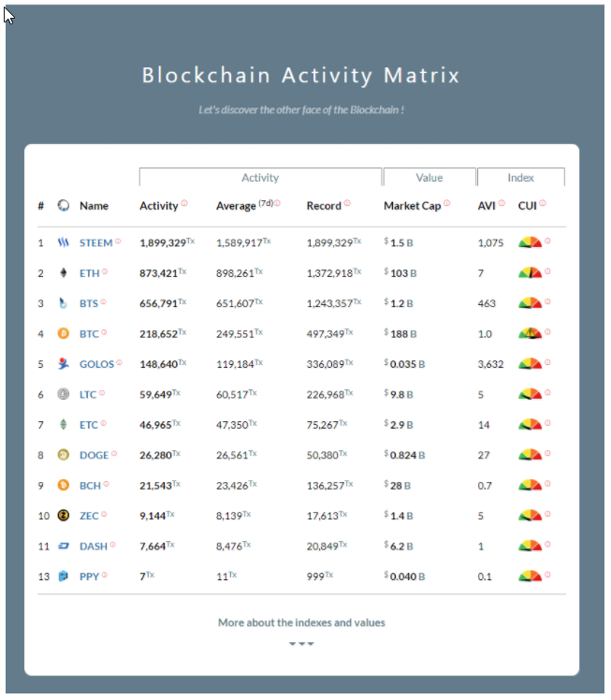Open the ZEC blockchain link
The height and width of the screenshot is (700, 611).
click(89, 516)
